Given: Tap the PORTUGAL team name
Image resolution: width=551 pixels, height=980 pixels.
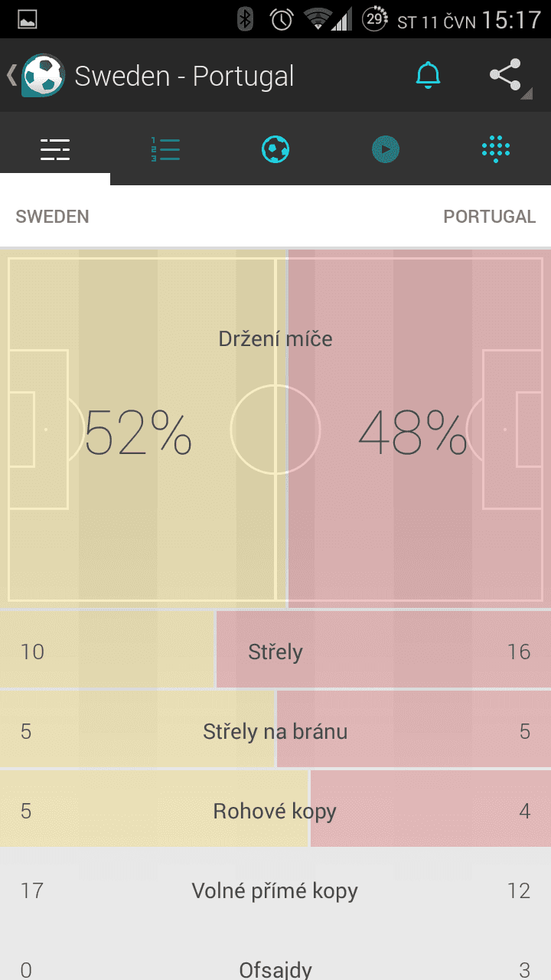Looking at the screenshot, I should tap(489, 217).
